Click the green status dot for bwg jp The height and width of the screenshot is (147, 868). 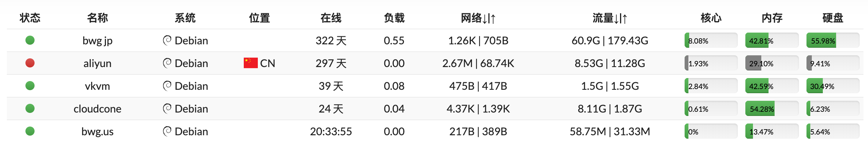click(30, 40)
